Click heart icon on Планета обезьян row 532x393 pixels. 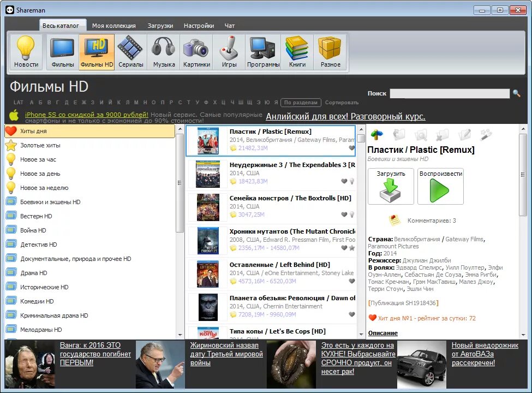351,314
